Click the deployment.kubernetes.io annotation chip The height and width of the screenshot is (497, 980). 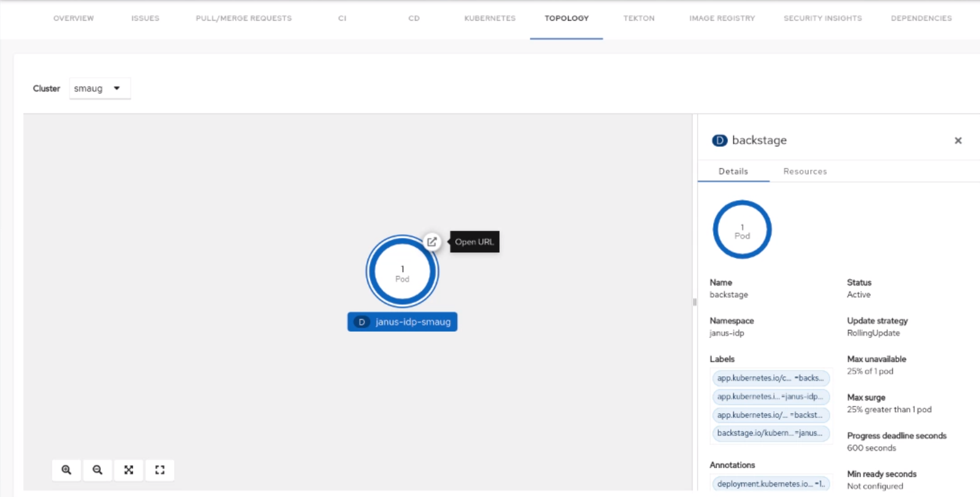[771, 484]
